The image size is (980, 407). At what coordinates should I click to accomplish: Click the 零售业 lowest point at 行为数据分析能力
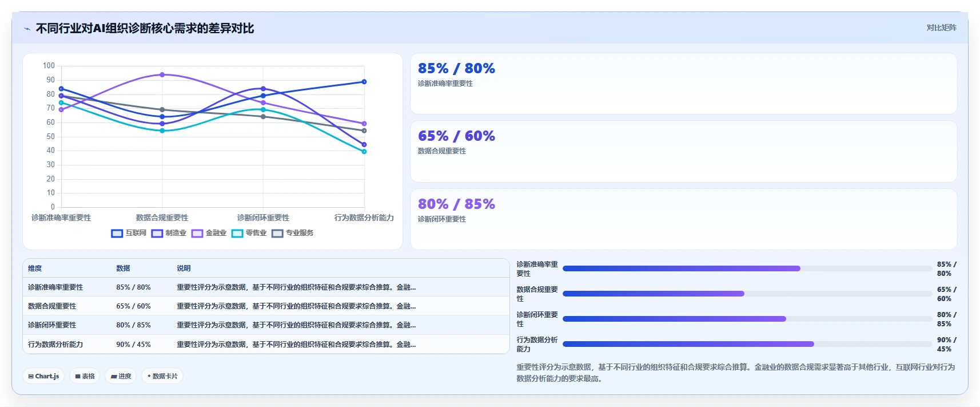(x=364, y=152)
